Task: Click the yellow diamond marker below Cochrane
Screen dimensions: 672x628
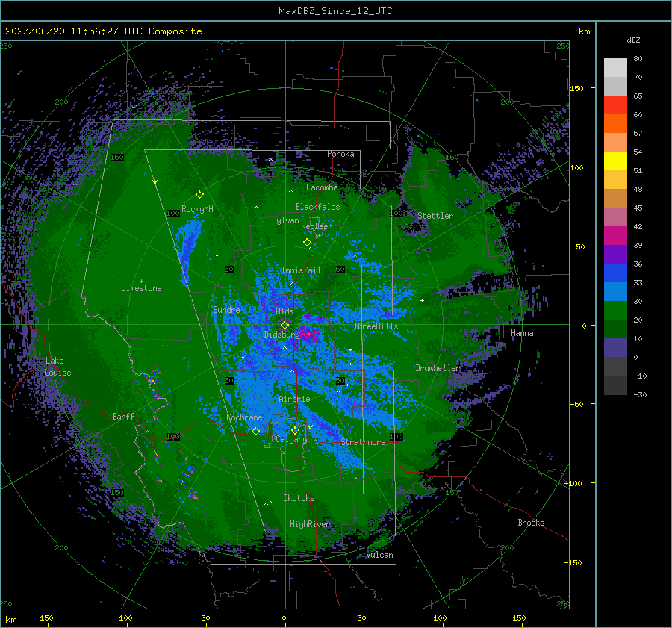Action: (x=256, y=431)
